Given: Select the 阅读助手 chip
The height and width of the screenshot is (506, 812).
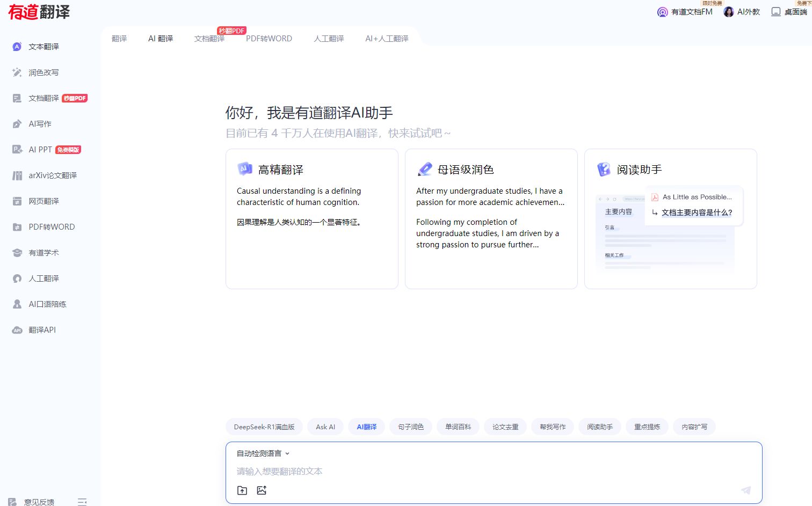Looking at the screenshot, I should [600, 427].
